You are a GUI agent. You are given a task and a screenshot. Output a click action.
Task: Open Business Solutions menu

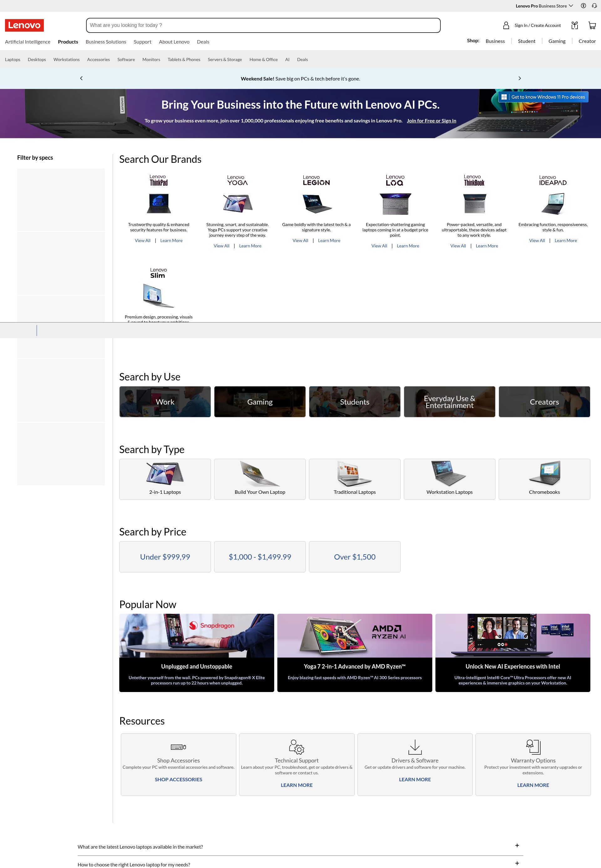click(x=106, y=42)
